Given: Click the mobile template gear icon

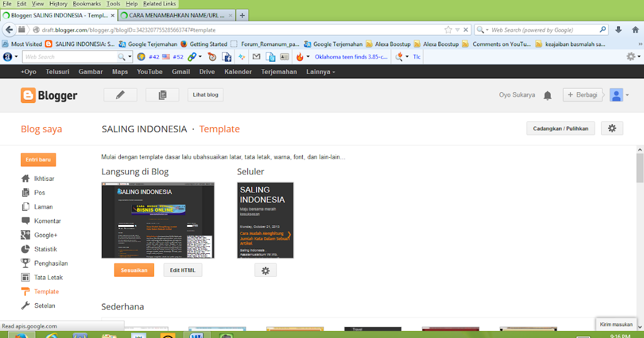Looking at the screenshot, I should [265, 270].
